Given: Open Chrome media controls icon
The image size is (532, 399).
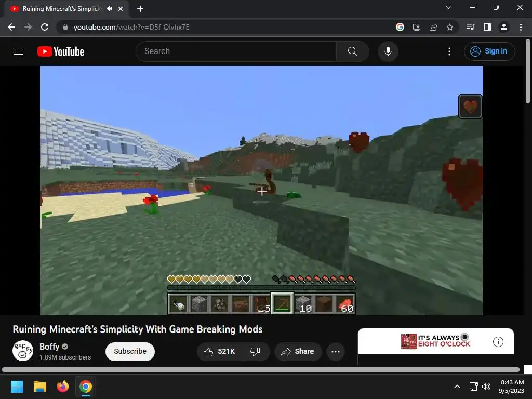Looking at the screenshot, I should [x=470, y=27].
